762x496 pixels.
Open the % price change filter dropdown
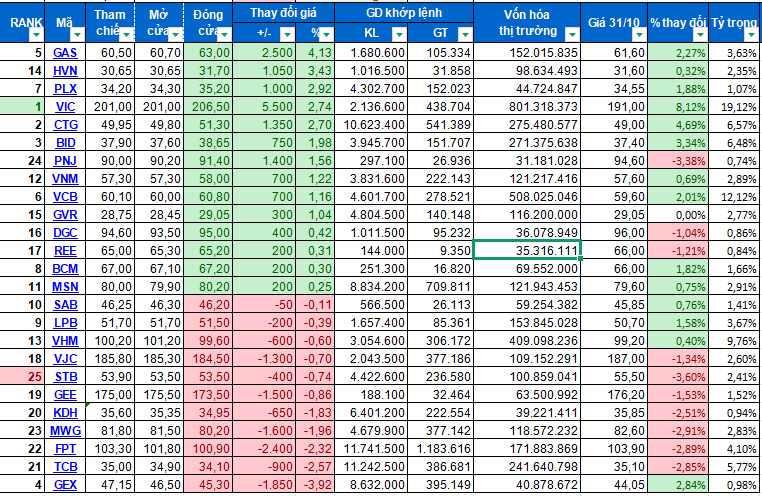[327, 34]
